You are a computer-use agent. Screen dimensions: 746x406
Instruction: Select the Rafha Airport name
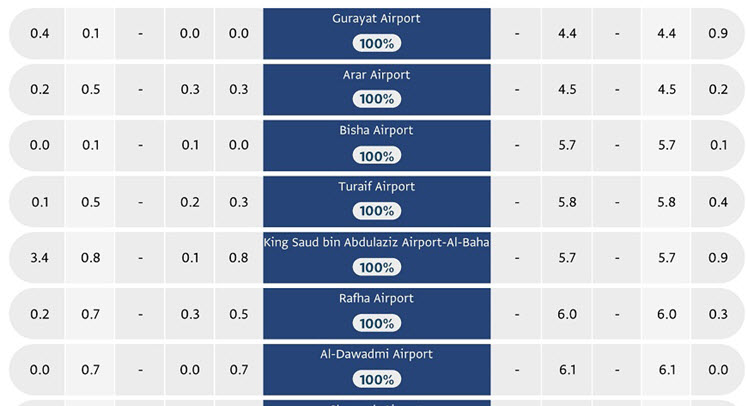coord(376,299)
